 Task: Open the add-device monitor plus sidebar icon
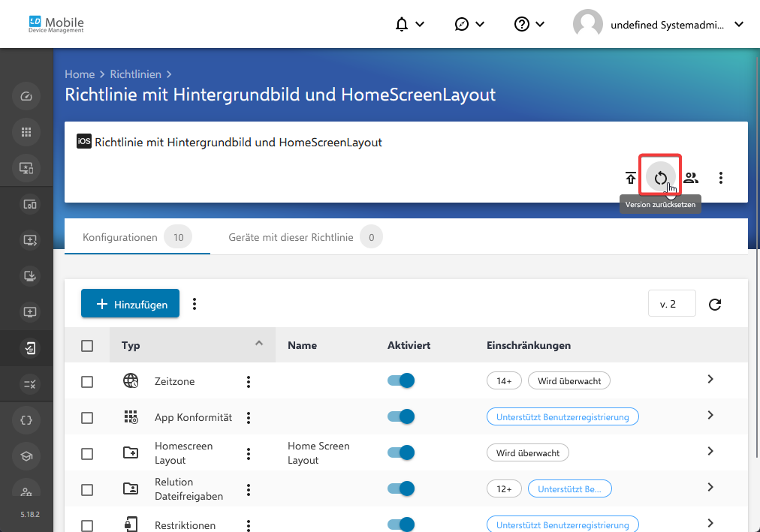[x=29, y=311]
